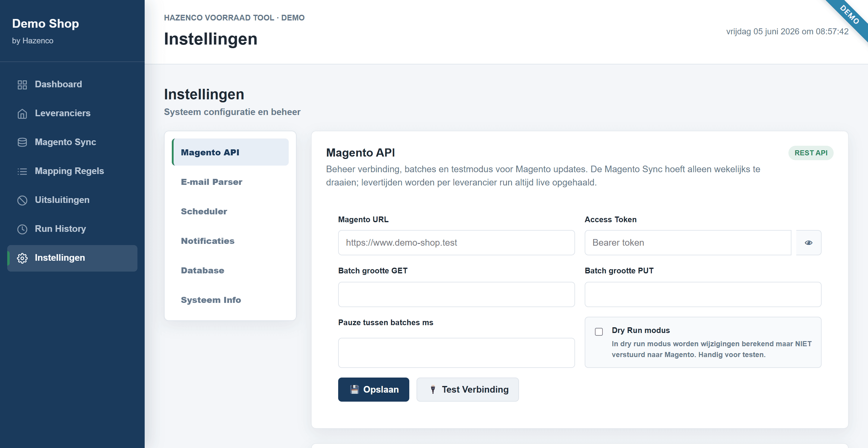Open the Scheduler settings tab
This screenshot has width=868, height=448.
(x=230, y=211)
